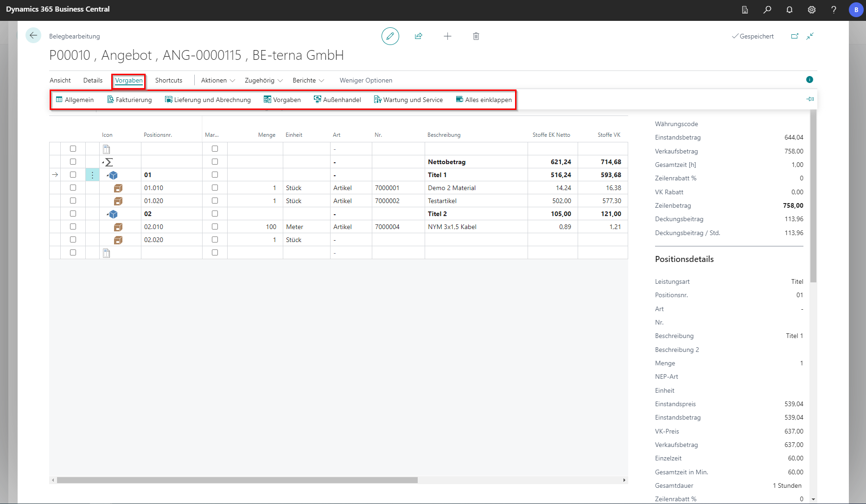Screen dimensions: 866x504
Task: Toggle the Mar... checkbox for Titel 2 row
Action: (x=215, y=214)
